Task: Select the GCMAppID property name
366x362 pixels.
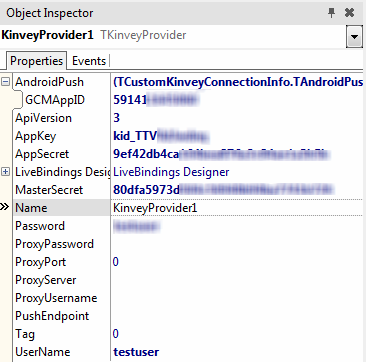Action: click(55, 100)
